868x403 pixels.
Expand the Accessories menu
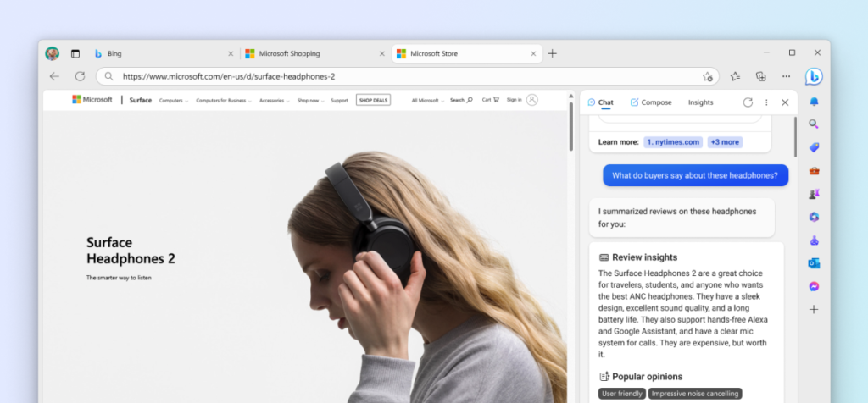pos(274,101)
